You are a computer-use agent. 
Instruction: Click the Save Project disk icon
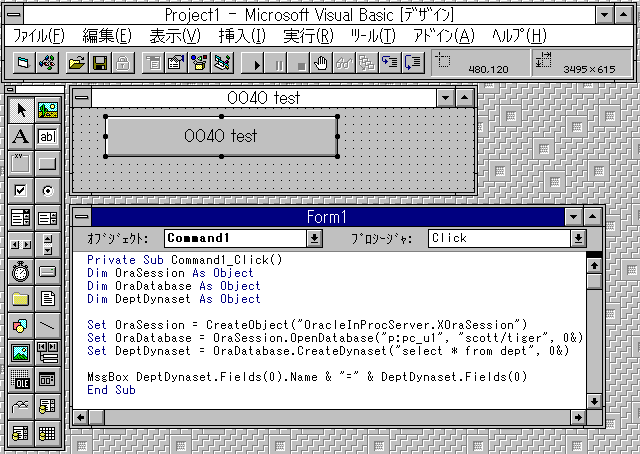pyautogui.click(x=100, y=63)
